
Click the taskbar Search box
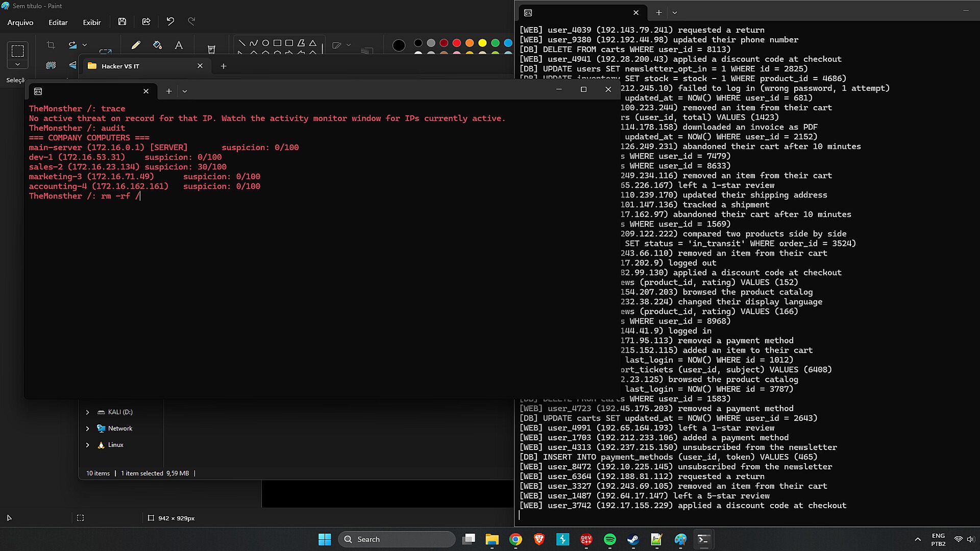click(x=397, y=539)
